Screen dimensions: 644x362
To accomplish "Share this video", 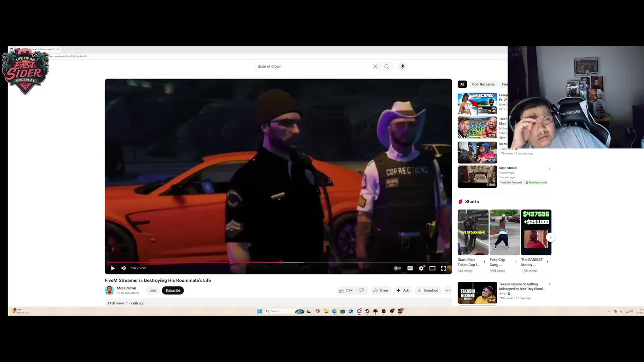I will (x=380, y=290).
